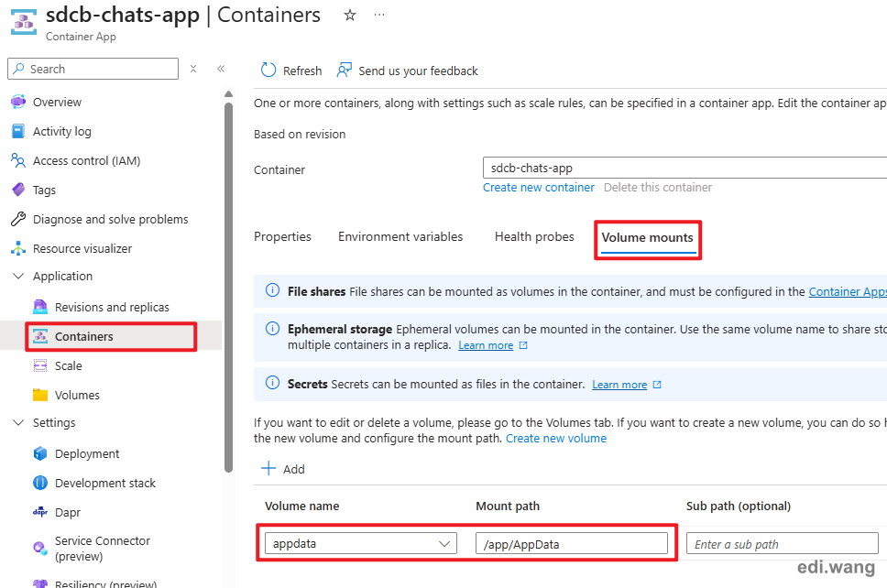Open Activity log
Screen dimensions: 887x588
61,131
